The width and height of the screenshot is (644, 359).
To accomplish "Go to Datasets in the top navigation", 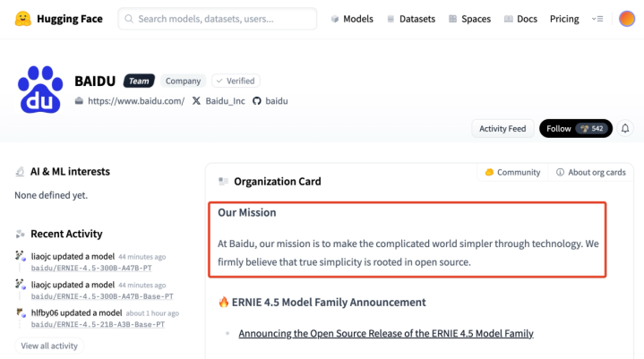I will point(410,19).
